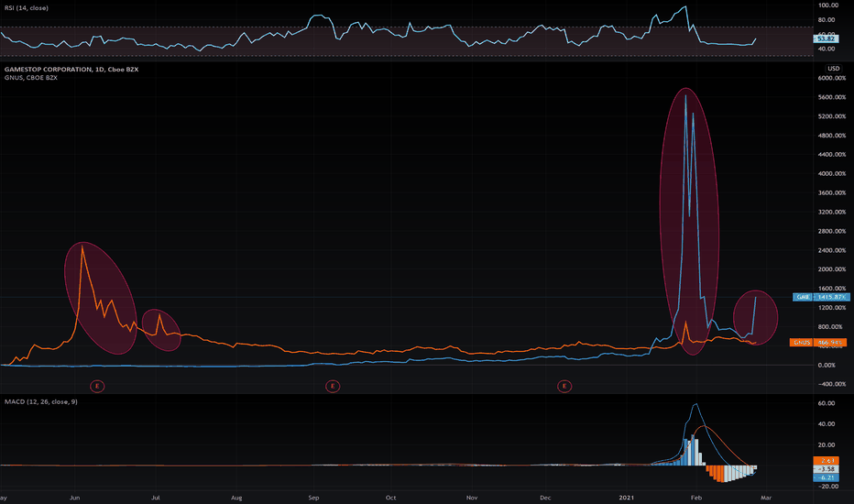The height and width of the screenshot is (504, 854).
Task: Click the 80.00 RSI scale label
Action: [x=827, y=19]
